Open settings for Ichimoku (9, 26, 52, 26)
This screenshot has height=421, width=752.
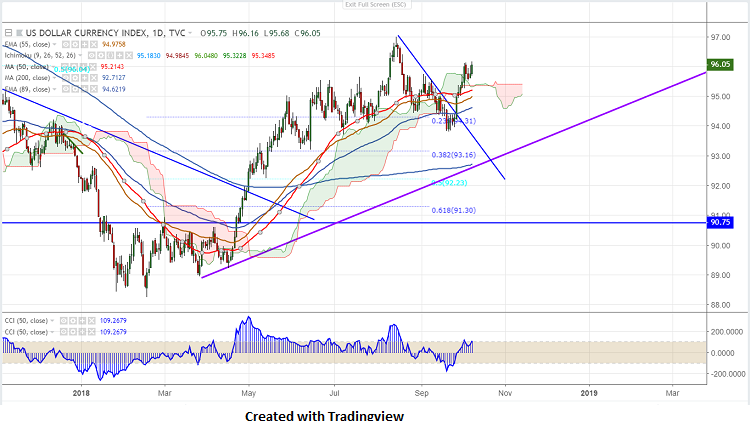[101, 56]
